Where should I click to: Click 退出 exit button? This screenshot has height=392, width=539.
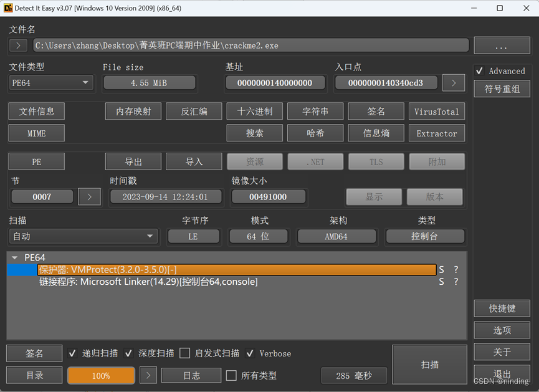[x=502, y=374]
